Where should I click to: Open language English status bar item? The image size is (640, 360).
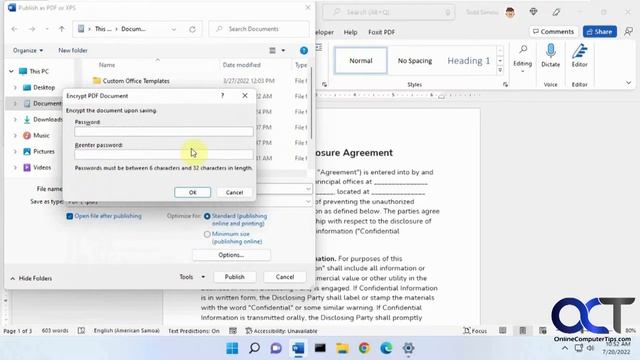(x=127, y=331)
